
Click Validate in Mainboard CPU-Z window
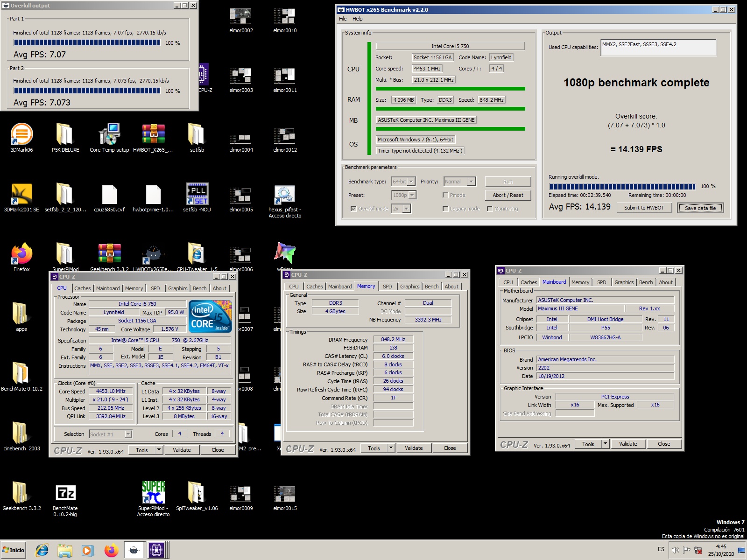[628, 444]
